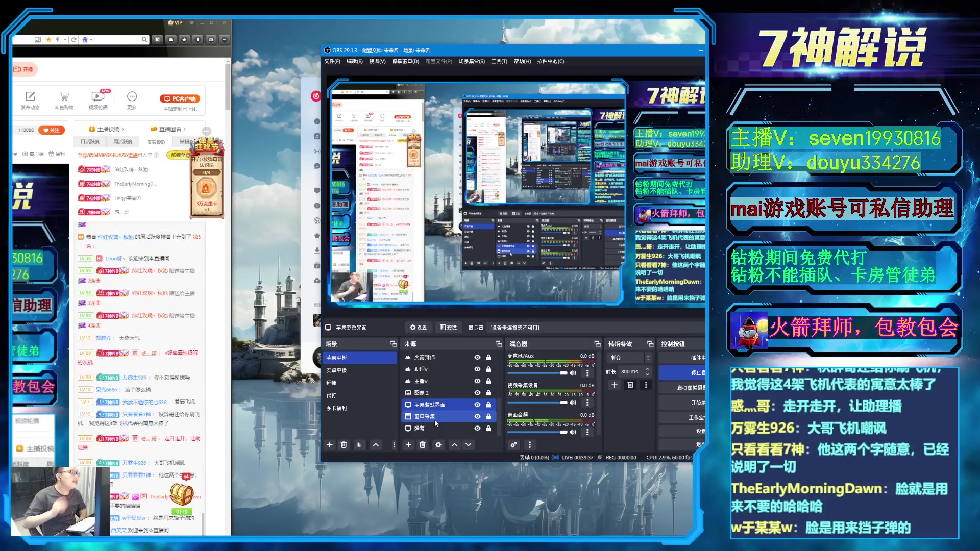Viewport: 980px width, 551px height.
Task: Add a new scene in OBS scenes panel
Action: click(330, 445)
